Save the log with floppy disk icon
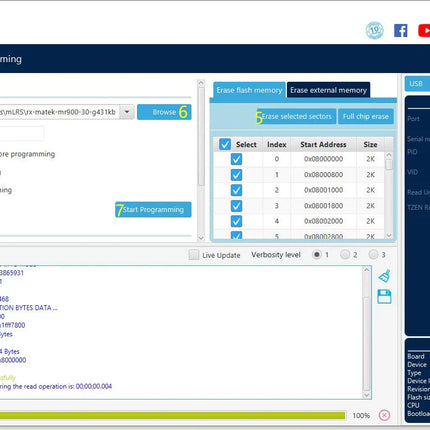Screen dimensions: 430x430 pyautogui.click(x=384, y=297)
